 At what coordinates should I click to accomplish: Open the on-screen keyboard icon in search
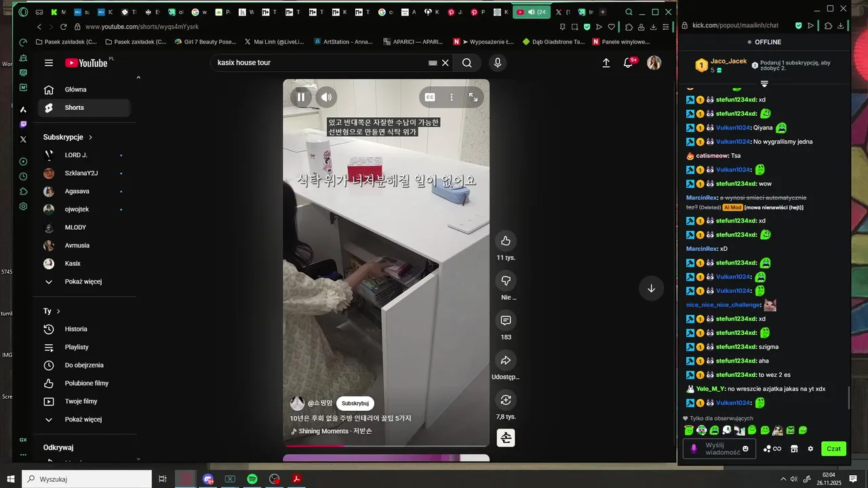click(433, 63)
